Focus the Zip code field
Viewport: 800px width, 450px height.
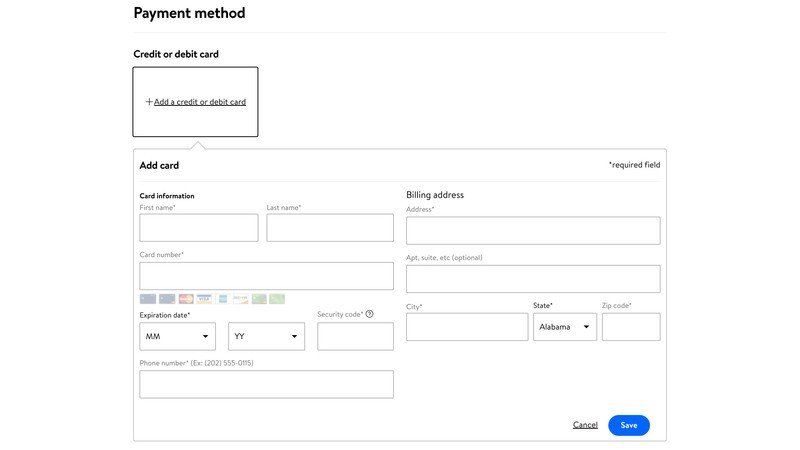(631, 327)
